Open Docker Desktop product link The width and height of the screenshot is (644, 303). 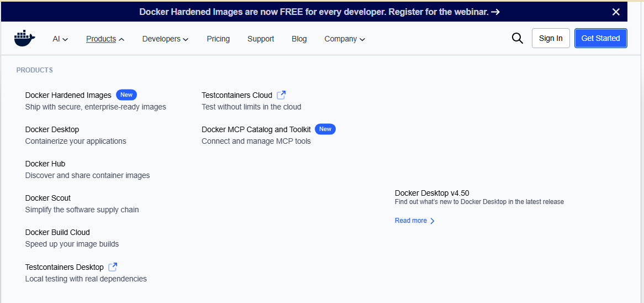[52, 129]
